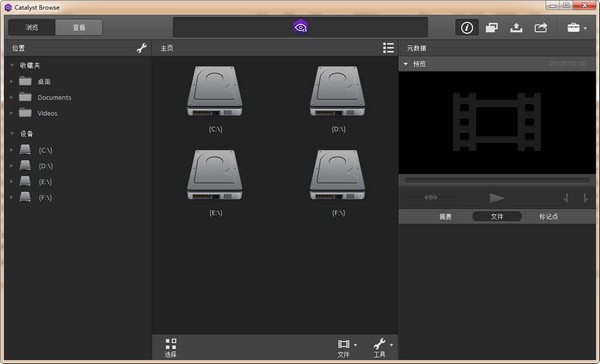Select (F:\) drive icon in sidebar
Viewport: 600px width, 364px height.
pyautogui.click(x=25, y=197)
